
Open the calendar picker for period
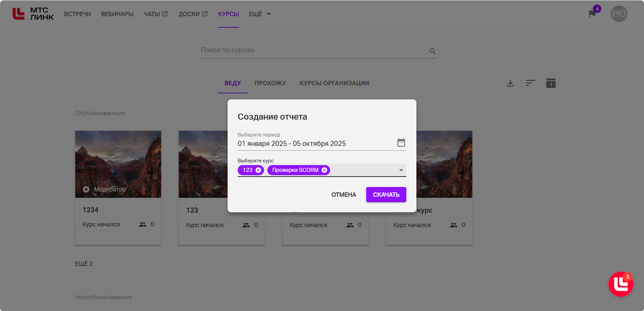pyautogui.click(x=401, y=143)
